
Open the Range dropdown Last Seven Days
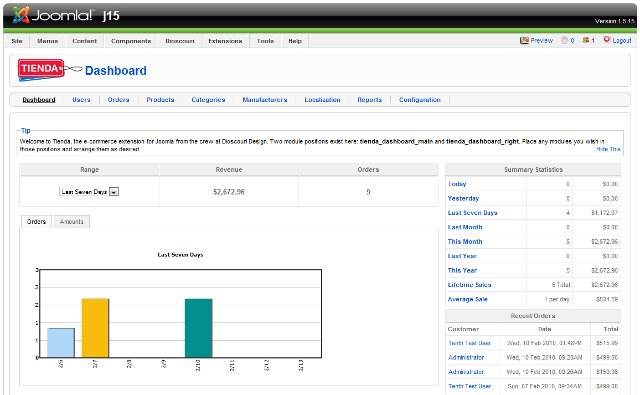[x=89, y=191]
